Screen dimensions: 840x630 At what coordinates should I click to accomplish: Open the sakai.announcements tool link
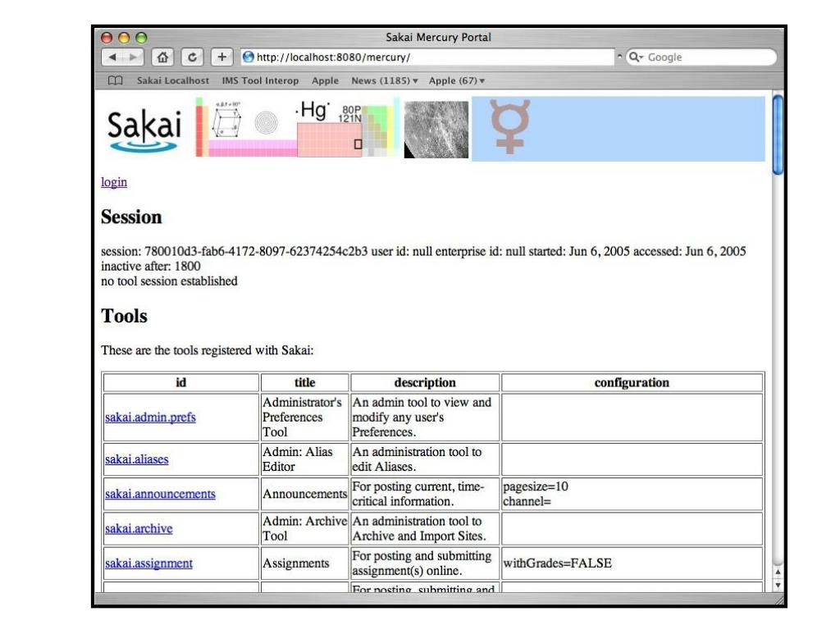(160, 494)
